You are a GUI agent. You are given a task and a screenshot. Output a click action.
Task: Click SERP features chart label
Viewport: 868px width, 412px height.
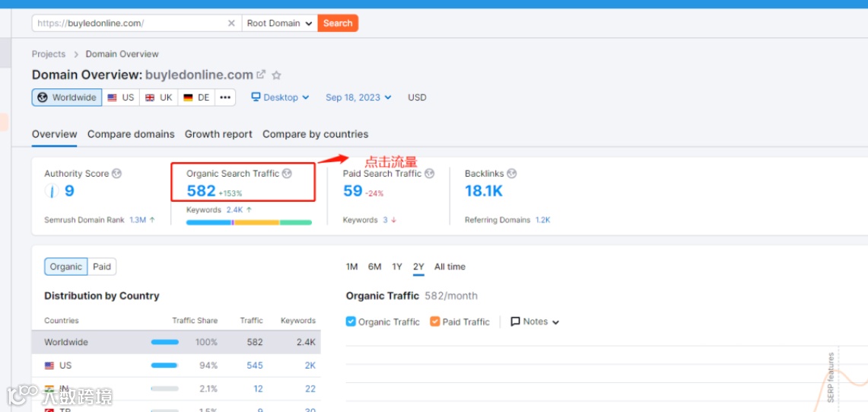tap(831, 378)
